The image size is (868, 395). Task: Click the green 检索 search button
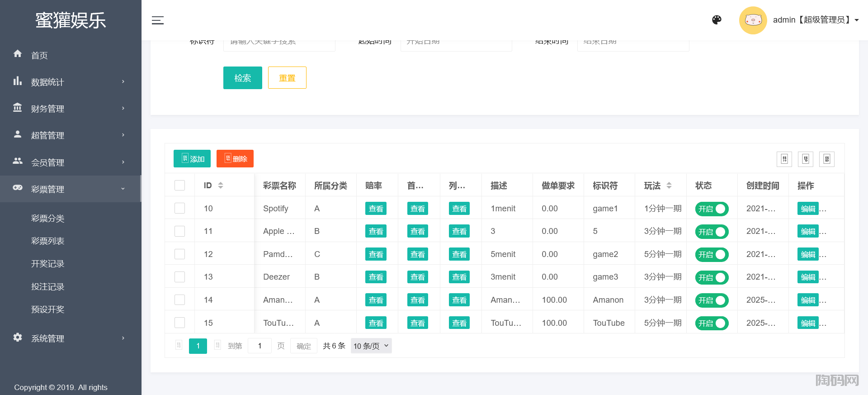coord(242,78)
